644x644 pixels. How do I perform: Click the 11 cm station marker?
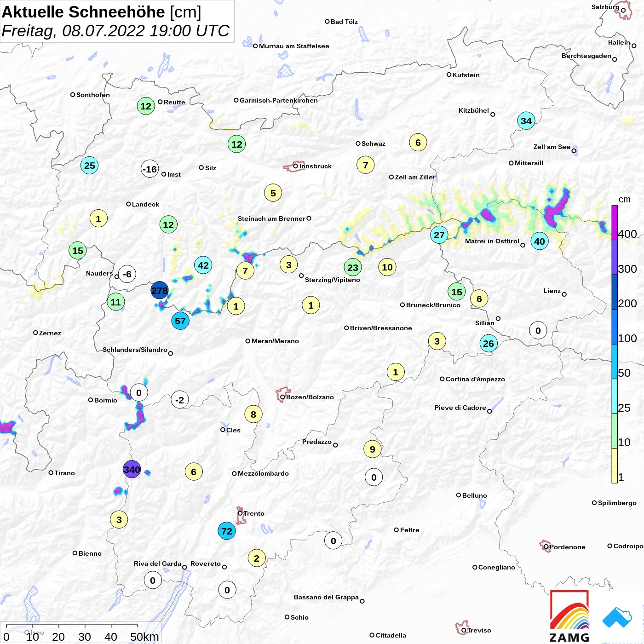116,302
